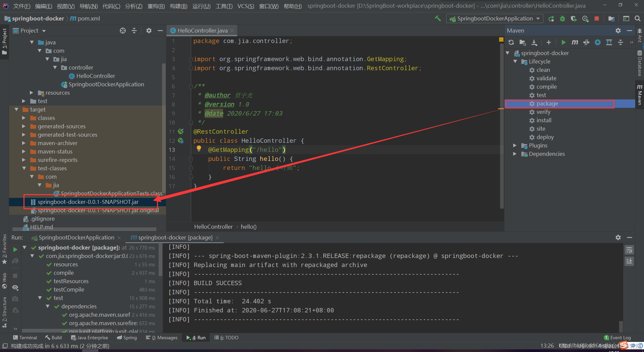Collapse all in Project panel
This screenshot has width=644, height=352.
click(134, 31)
